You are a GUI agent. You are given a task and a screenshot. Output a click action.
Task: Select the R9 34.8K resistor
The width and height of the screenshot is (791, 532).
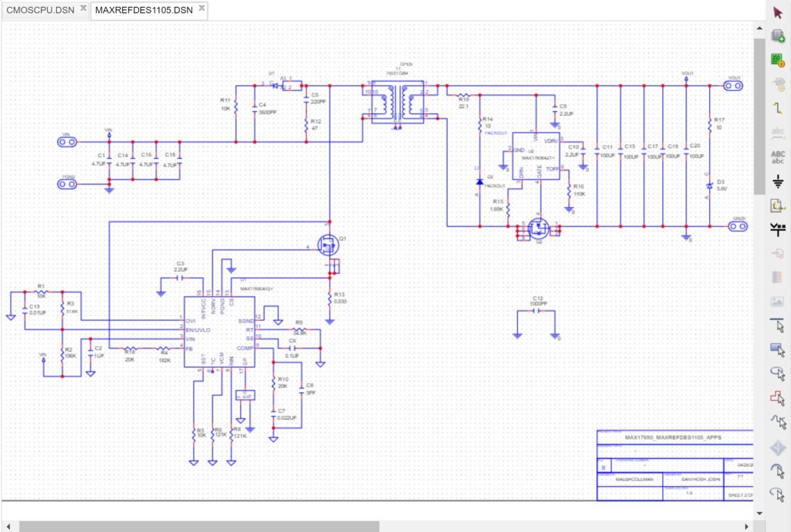[300, 329]
